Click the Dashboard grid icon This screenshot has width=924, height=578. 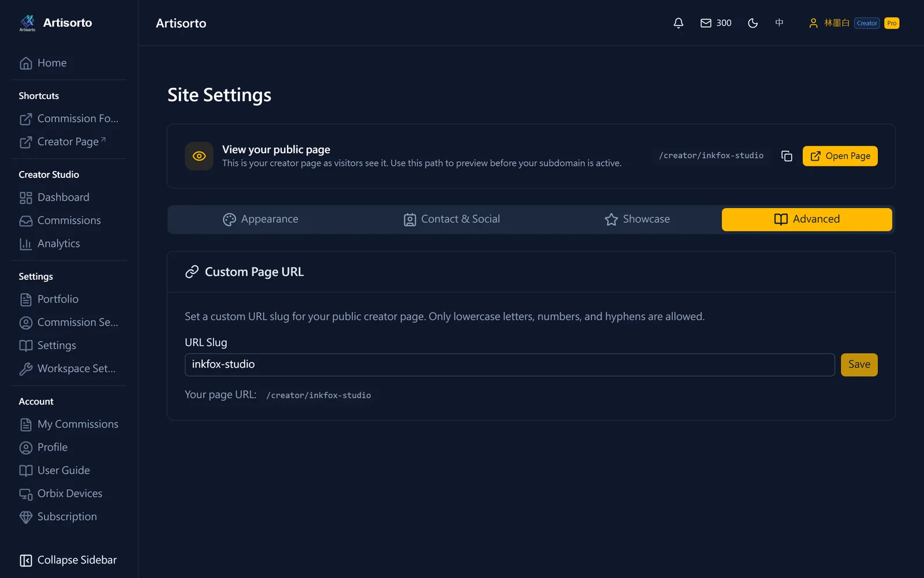[26, 198]
